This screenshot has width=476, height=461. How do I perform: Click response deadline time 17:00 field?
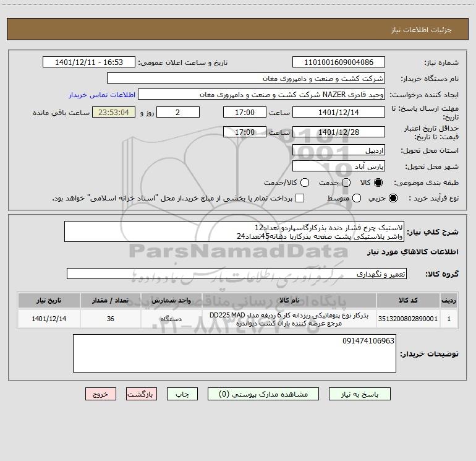coord(245,113)
